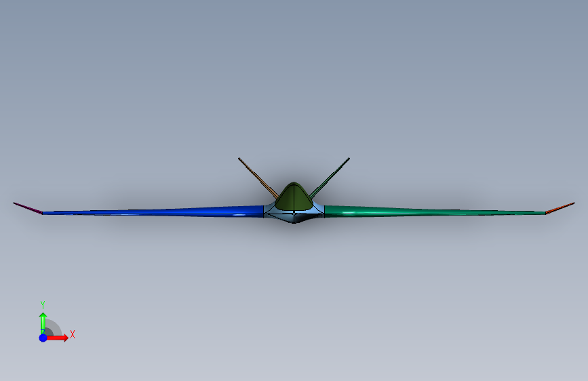Select the light blue center fuselage body
588x381 pixels.
294,216
